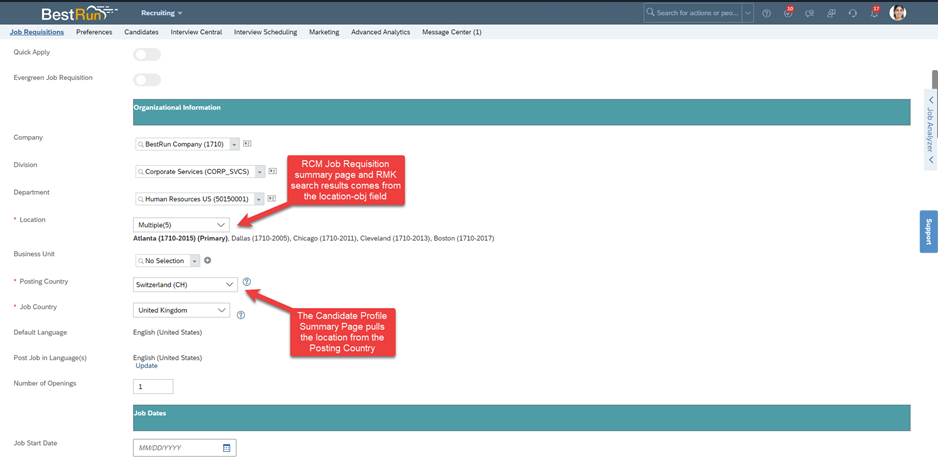Go to the Preferences tab
Screen dimensions: 938x459
[x=94, y=32]
